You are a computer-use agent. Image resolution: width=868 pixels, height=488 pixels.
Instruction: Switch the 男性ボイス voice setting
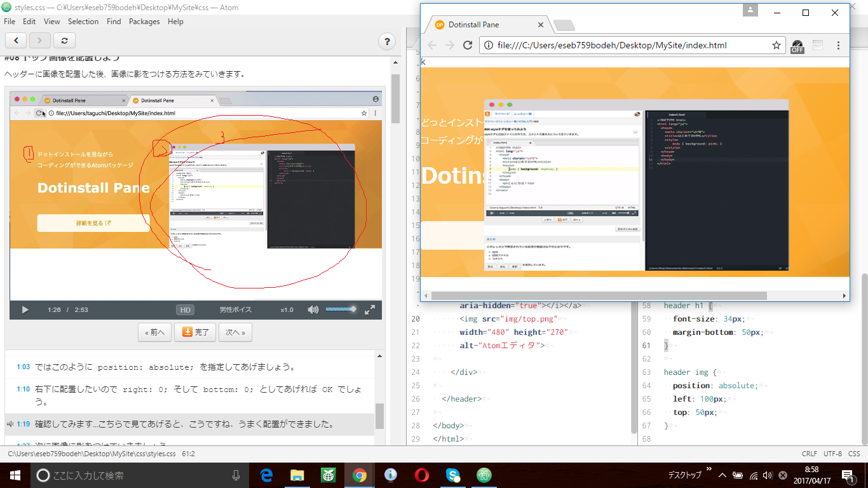coord(236,310)
